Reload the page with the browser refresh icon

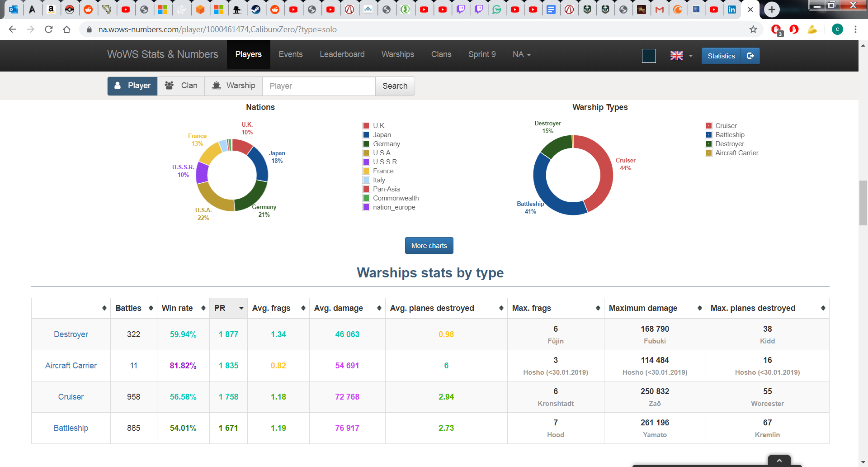[x=49, y=29]
